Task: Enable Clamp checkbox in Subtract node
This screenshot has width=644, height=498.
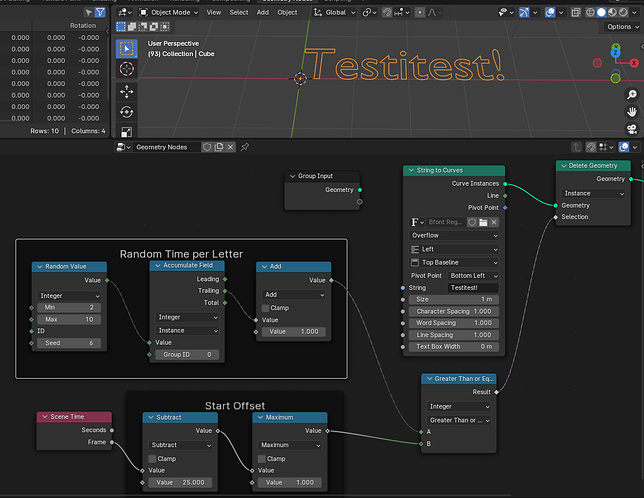Action: 152,459
